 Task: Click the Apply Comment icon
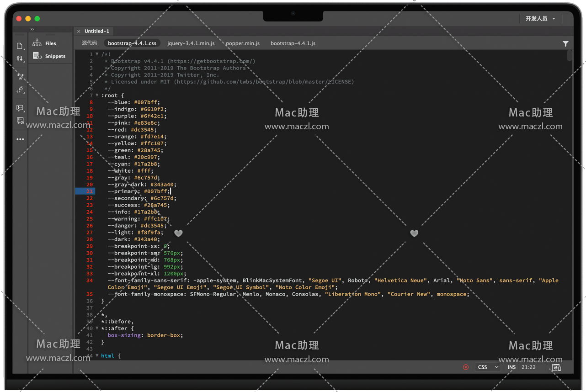tap(20, 108)
